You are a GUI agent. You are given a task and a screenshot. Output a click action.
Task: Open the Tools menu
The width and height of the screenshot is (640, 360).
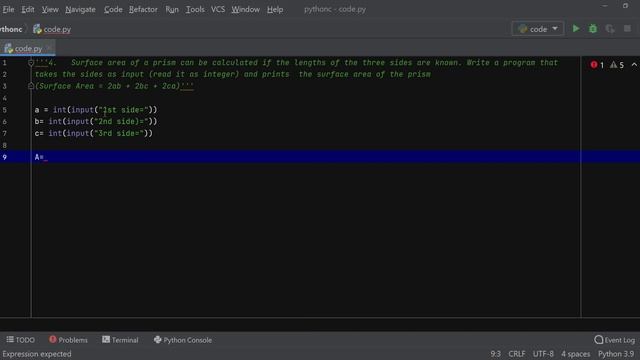click(195, 9)
